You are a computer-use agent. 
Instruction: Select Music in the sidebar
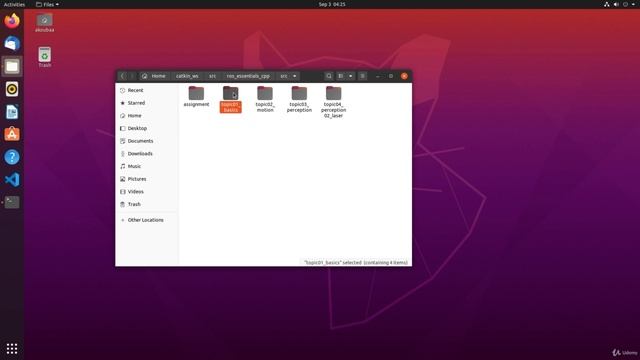tap(147, 166)
